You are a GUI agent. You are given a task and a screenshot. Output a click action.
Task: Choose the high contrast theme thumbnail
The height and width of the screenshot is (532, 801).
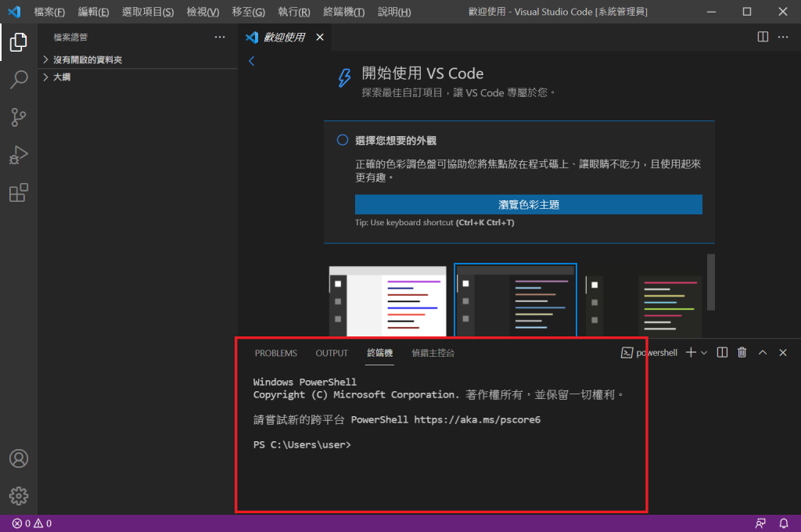point(644,306)
